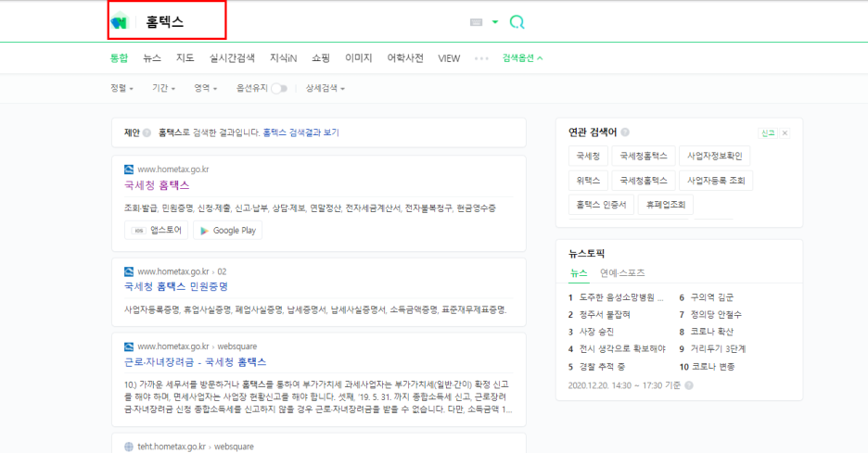Viewport: 868px width, 453px height.
Task: Open news topic 정의당 안철수
Action: coord(716,315)
